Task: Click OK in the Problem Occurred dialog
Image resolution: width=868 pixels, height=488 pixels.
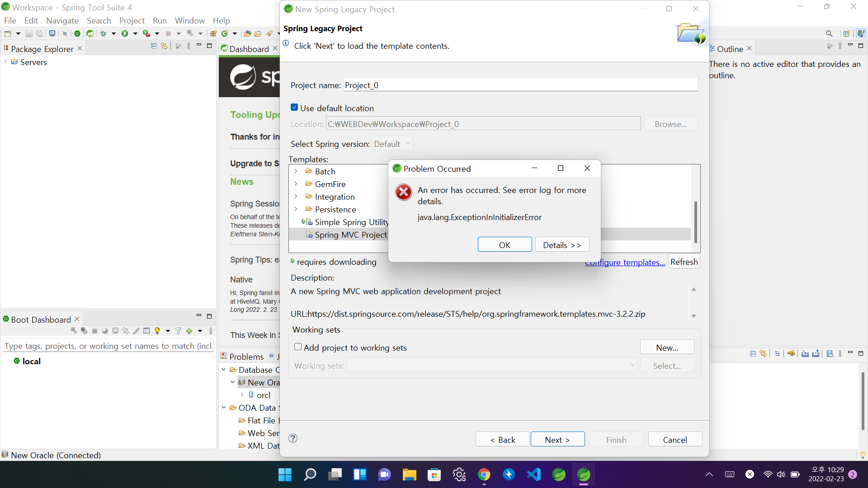Action: 505,244
